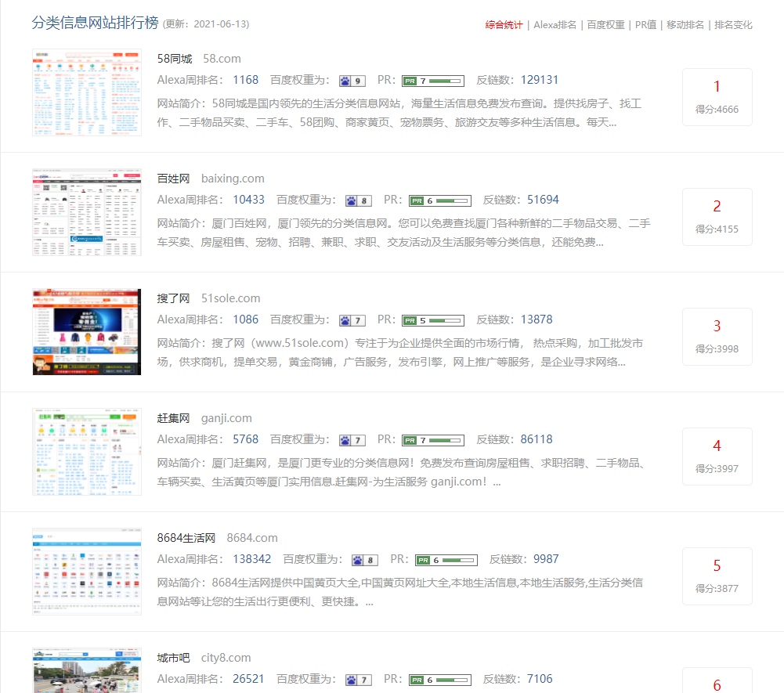
Task: Open the 城市吧 site title link
Action: coord(174,658)
